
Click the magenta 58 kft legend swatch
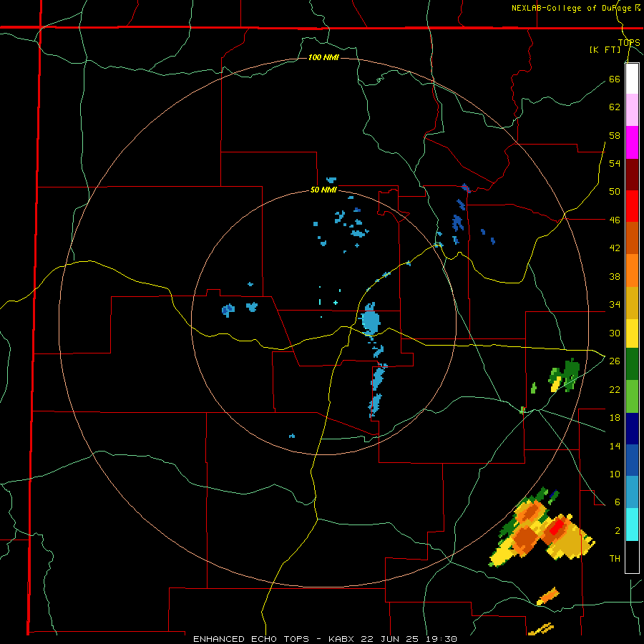(632, 142)
